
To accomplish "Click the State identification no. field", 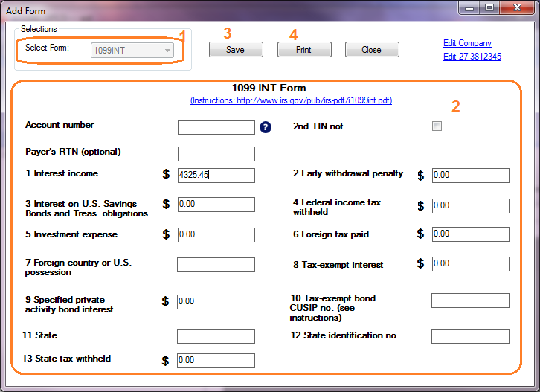I will click(x=470, y=336).
